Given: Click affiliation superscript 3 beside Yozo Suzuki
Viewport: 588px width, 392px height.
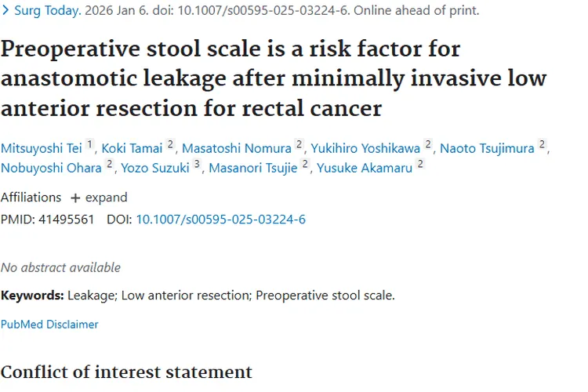Looking at the screenshot, I should 197,164.
